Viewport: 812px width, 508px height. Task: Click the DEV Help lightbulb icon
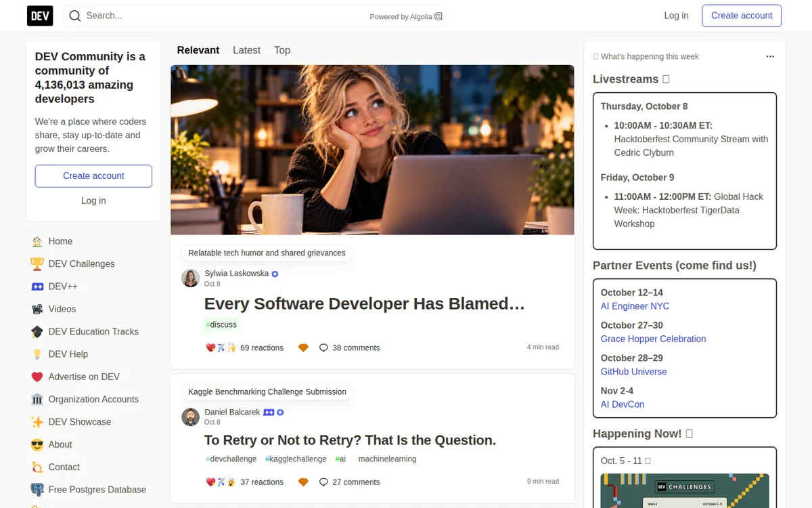(x=37, y=354)
